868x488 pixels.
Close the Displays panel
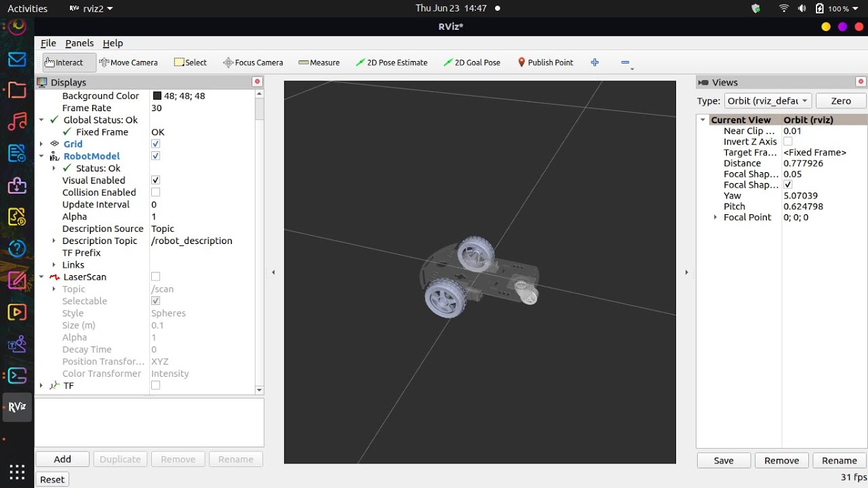(x=257, y=81)
